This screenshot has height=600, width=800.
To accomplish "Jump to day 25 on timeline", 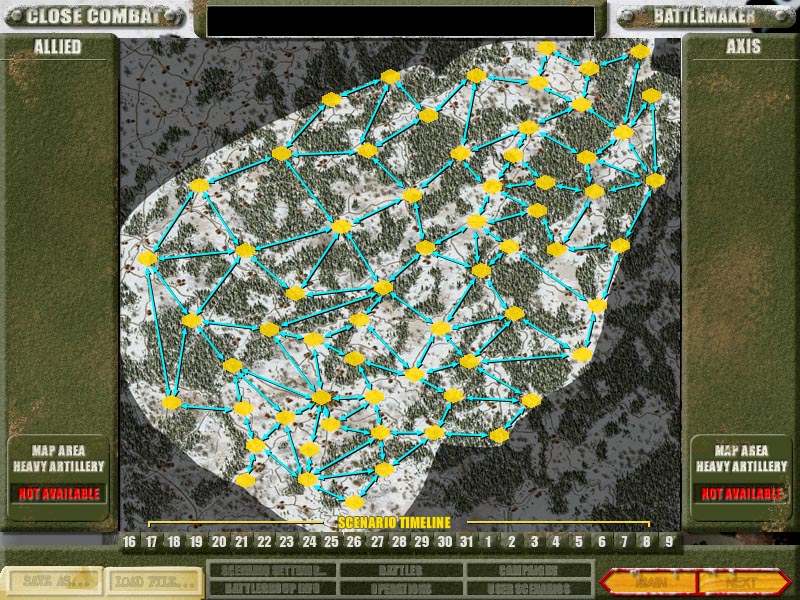I will [x=331, y=542].
